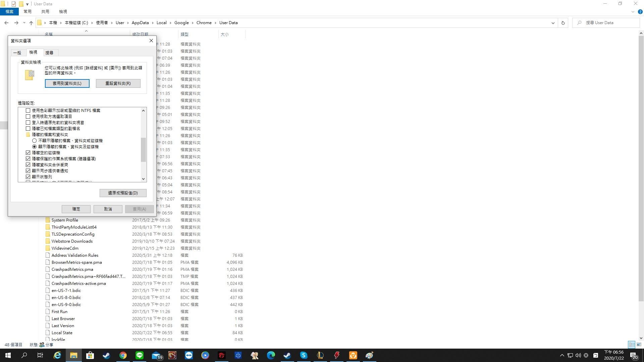Refresh the User Data folder
Screen dimensions: 644x362
pos(563,23)
